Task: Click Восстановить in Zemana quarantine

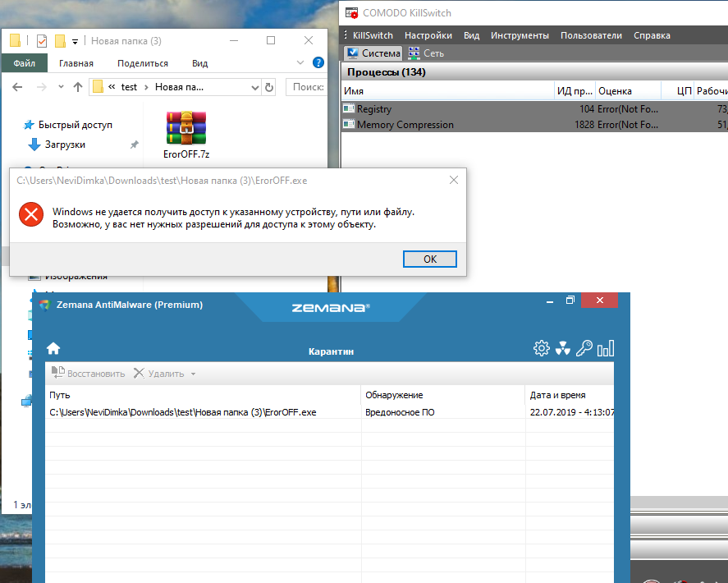Action: 88,373
